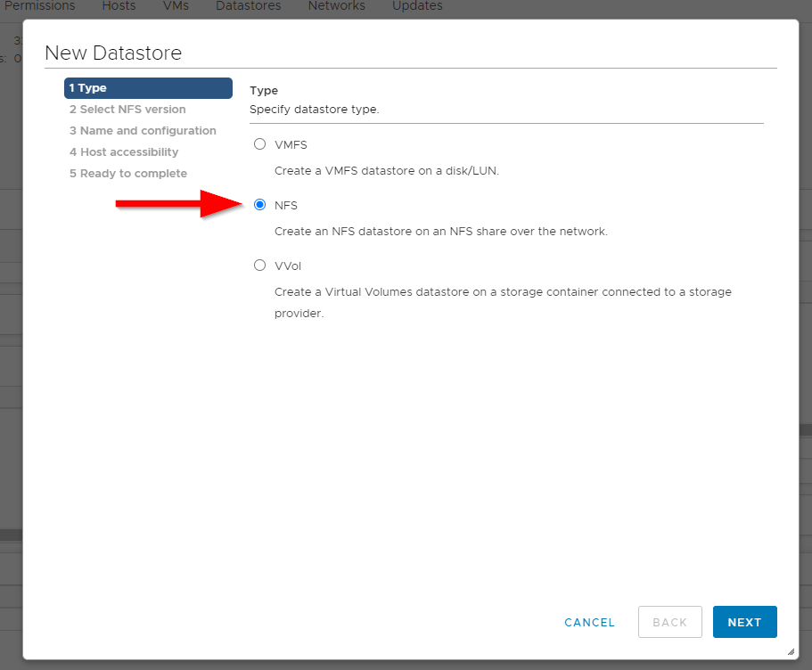Switch to the VMs tab
Viewport: 812px width, 670px height.
176,6
